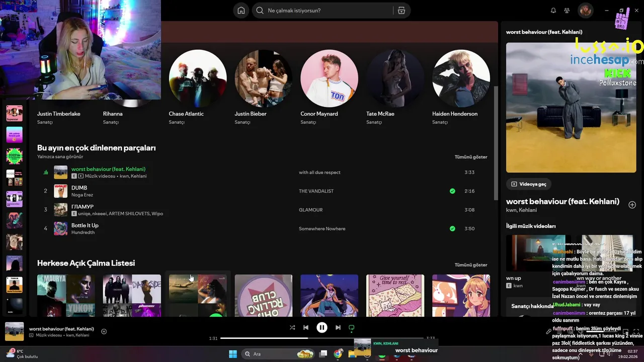Open Tate McRae artist picture
This screenshot has height=362, width=644.
point(395,78)
